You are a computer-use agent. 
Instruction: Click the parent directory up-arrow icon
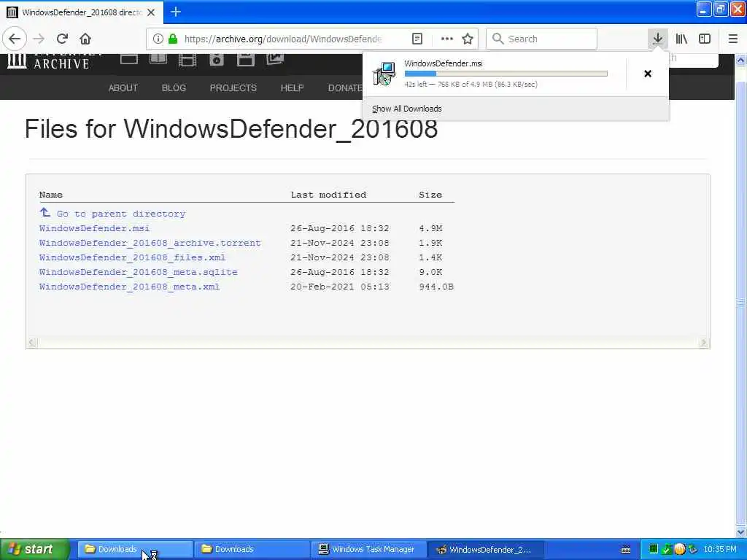coord(44,212)
